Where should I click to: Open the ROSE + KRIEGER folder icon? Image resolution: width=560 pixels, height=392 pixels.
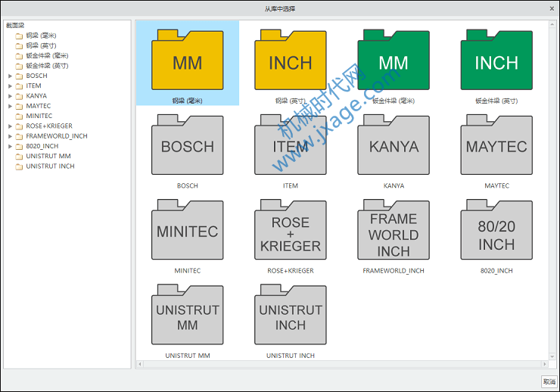click(291, 229)
